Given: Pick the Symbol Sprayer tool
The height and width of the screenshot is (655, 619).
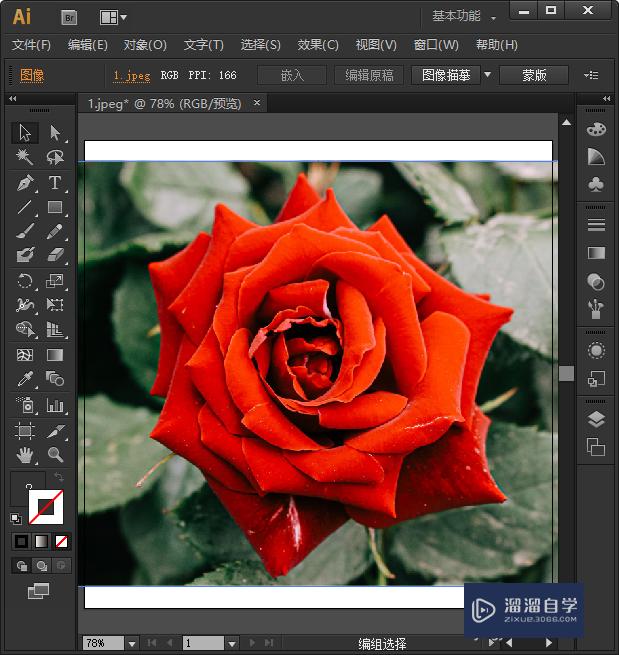Looking at the screenshot, I should click(25, 405).
